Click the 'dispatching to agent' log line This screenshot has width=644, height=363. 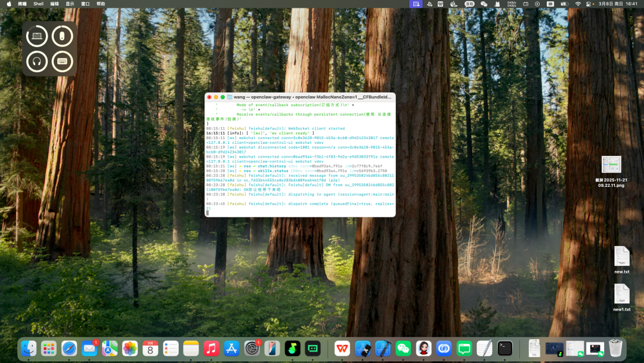click(x=300, y=196)
